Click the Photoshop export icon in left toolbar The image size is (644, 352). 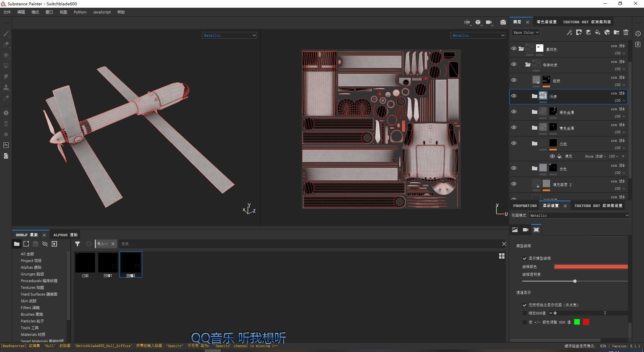(x=6, y=145)
